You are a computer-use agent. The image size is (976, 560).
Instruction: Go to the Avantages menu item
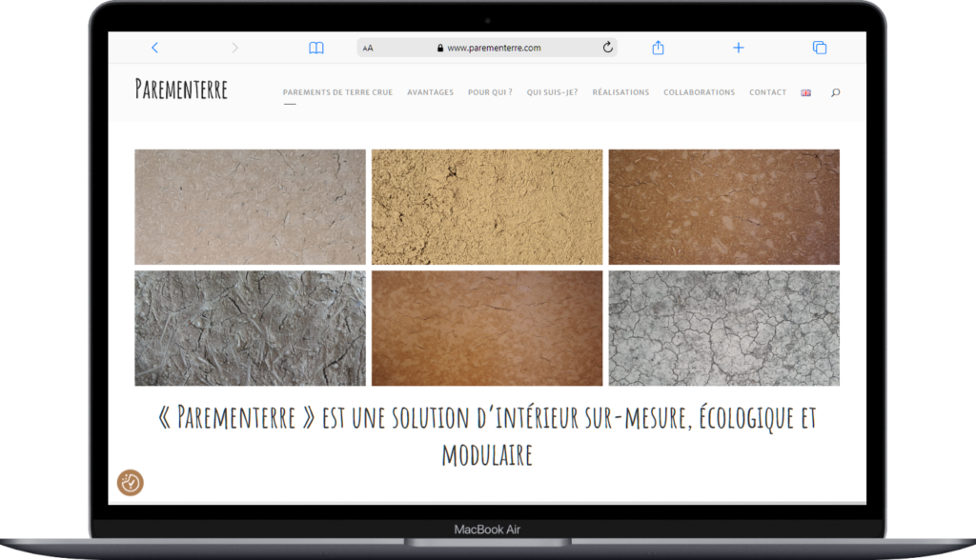(x=430, y=92)
